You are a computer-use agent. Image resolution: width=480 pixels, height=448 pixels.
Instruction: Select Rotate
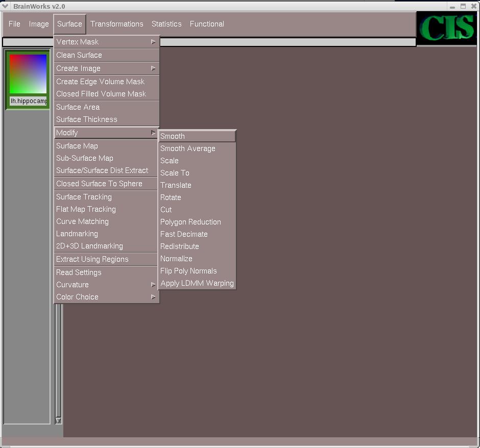tap(197, 197)
